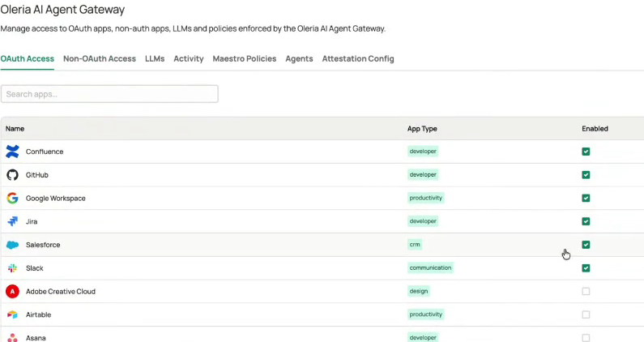Open the Activity tab
This screenshot has height=342, width=644.
coord(189,59)
